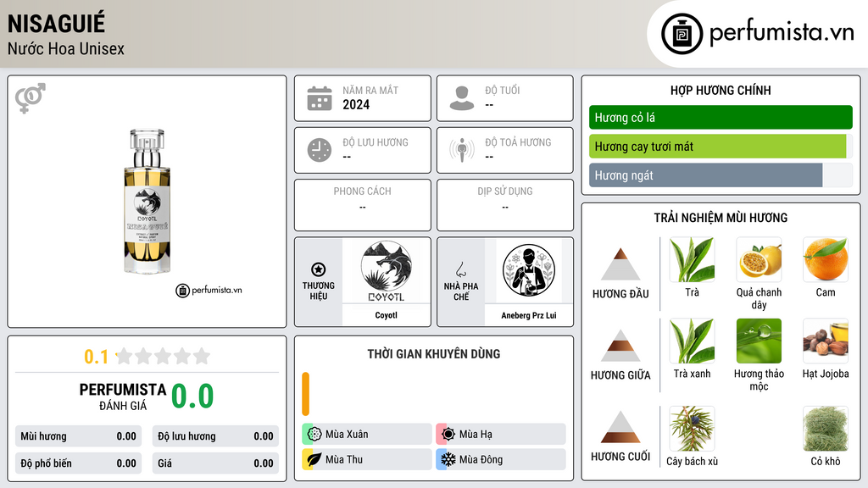Screen dimensions: 868x488
Task: Click the sillage icon for Độ toả hương
Action: pos(462,150)
